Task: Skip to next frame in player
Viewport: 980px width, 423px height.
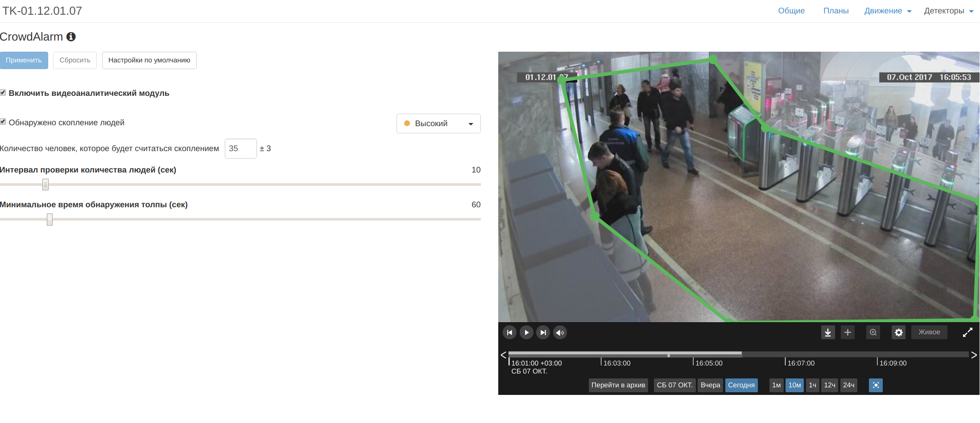Action: 543,333
